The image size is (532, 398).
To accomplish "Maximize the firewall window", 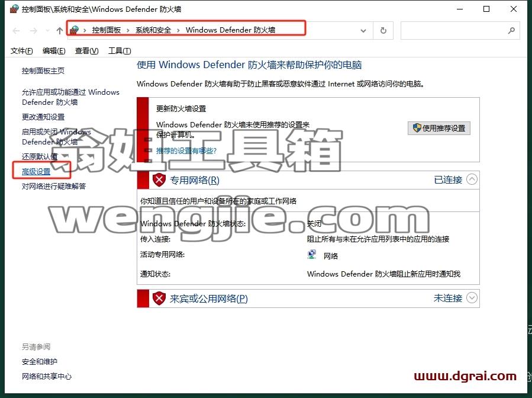I will (x=486, y=9).
